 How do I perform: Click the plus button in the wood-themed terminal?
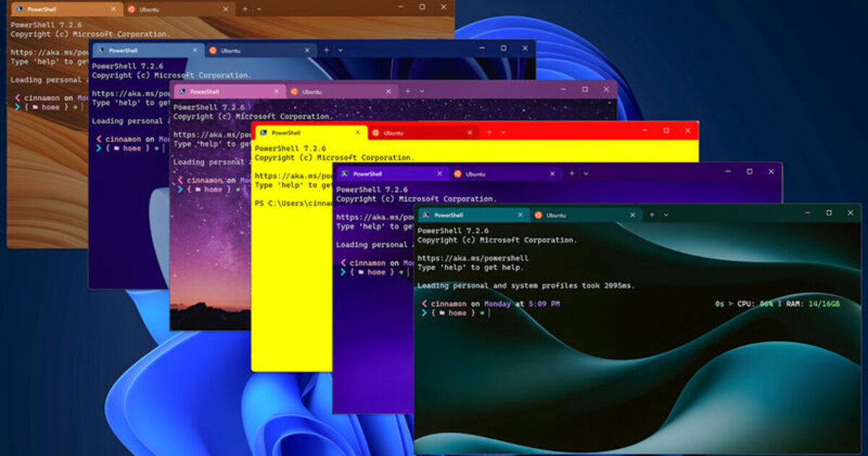244,9
